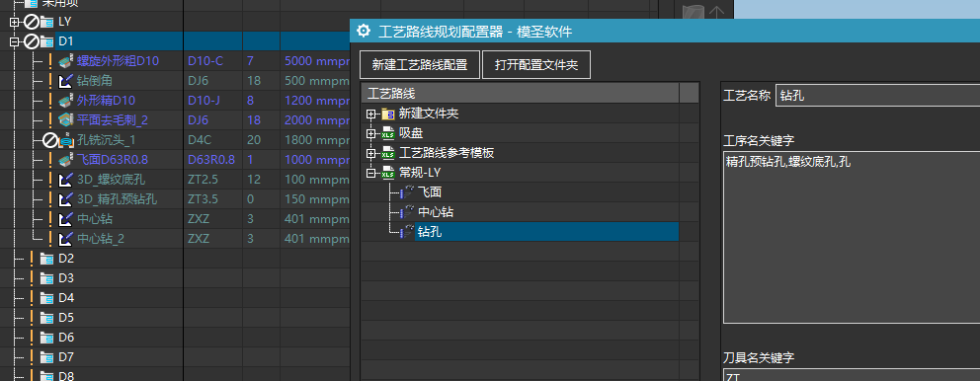Click the 中心钻_2 drill icon
The width and height of the screenshot is (980, 381).
(65, 239)
